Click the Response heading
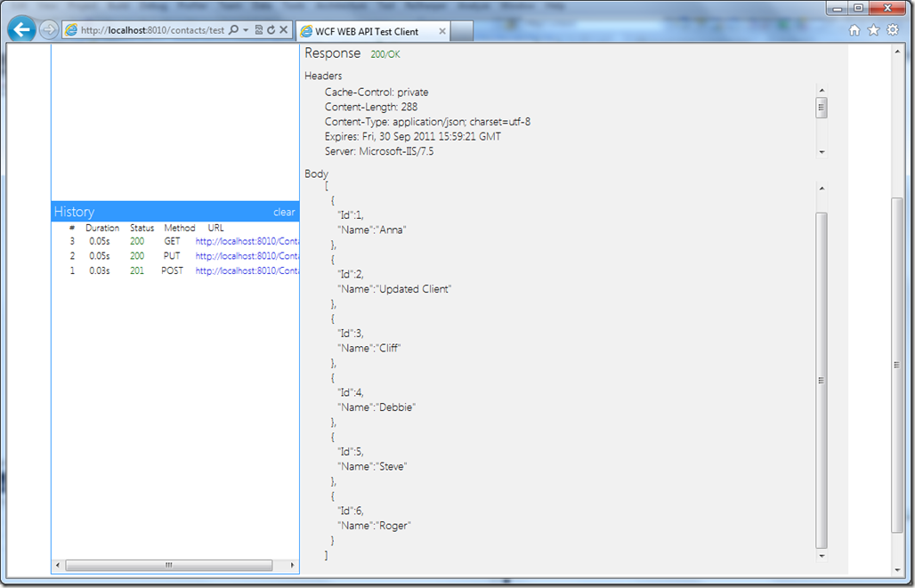 [333, 53]
